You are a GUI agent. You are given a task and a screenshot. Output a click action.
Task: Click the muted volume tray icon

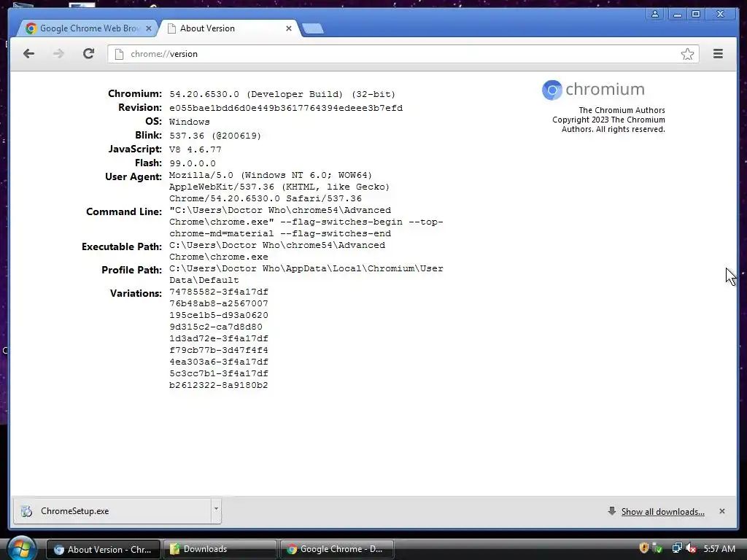pyautogui.click(x=691, y=548)
